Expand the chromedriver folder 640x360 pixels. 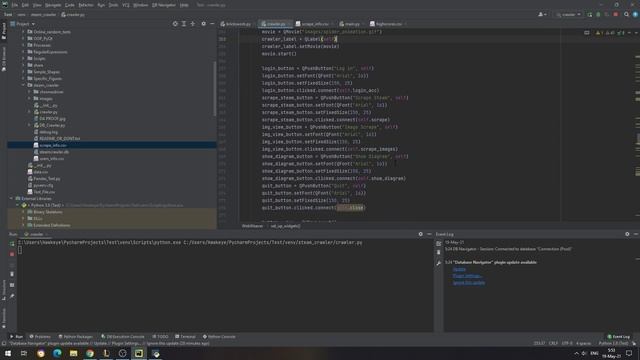click(29, 92)
